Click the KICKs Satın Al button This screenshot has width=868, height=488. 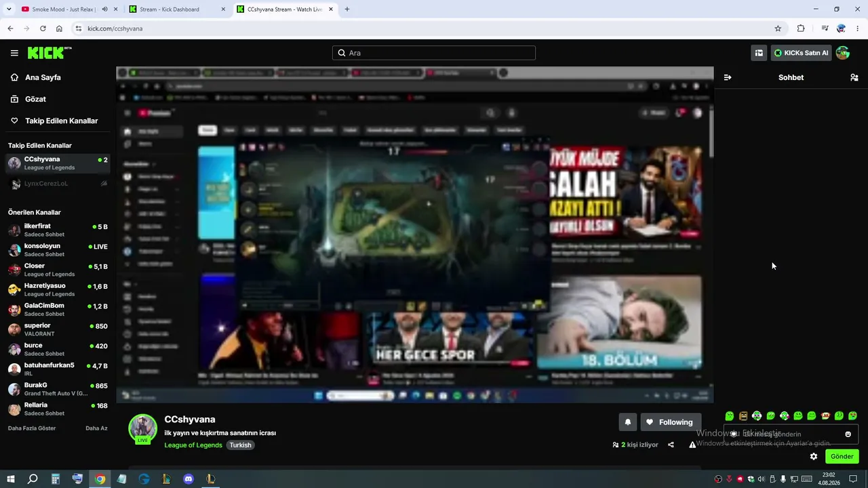pyautogui.click(x=801, y=53)
